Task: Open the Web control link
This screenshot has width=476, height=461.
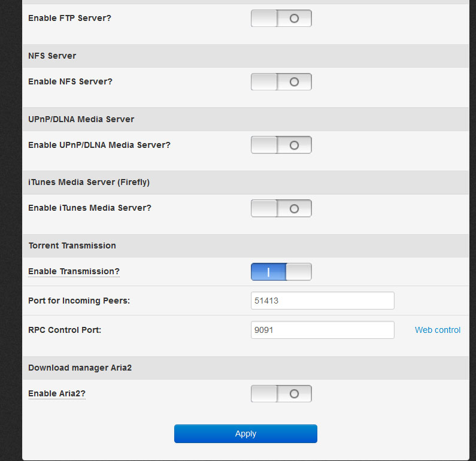Action: coord(438,330)
